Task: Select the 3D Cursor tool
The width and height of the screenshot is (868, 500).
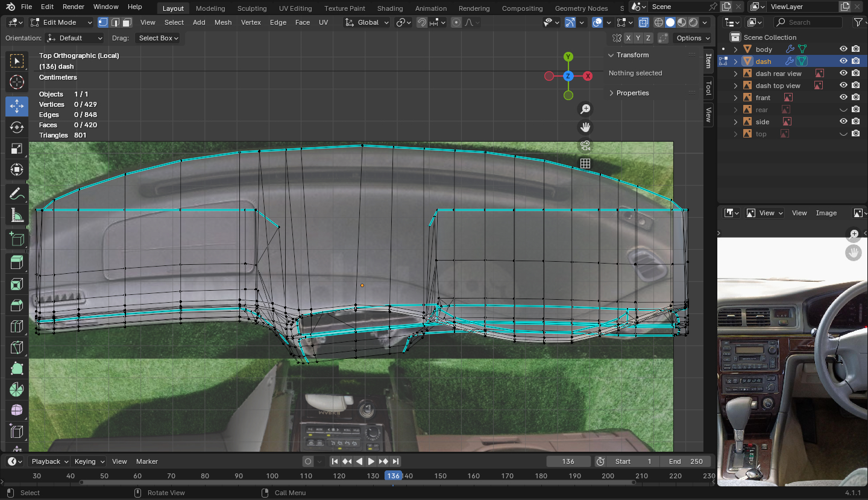Action: tap(17, 83)
